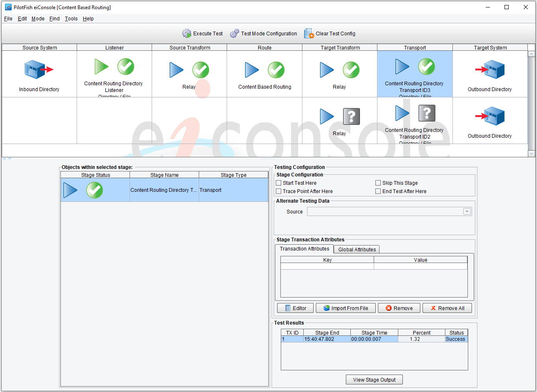Click the Import From File button
This screenshot has height=392, width=537.
pos(346,308)
